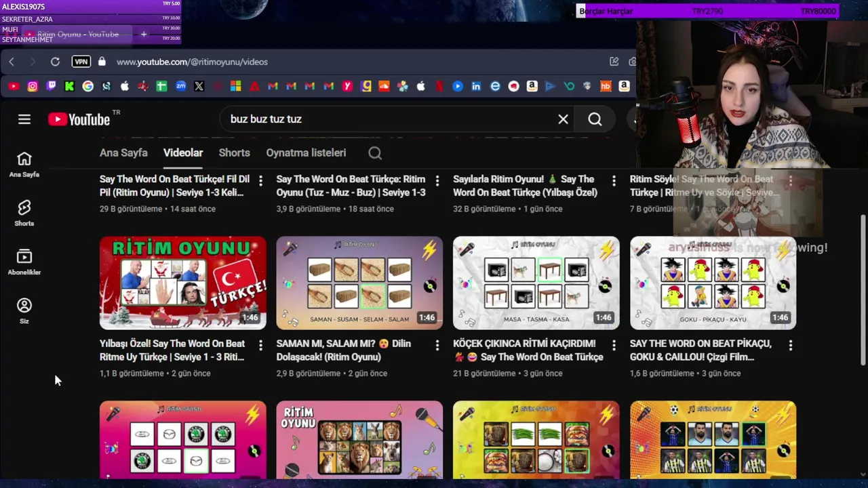Screen dimensions: 868x488
Task: Open the Sayılarla Ritim Oyunu video title
Action: tap(525, 186)
